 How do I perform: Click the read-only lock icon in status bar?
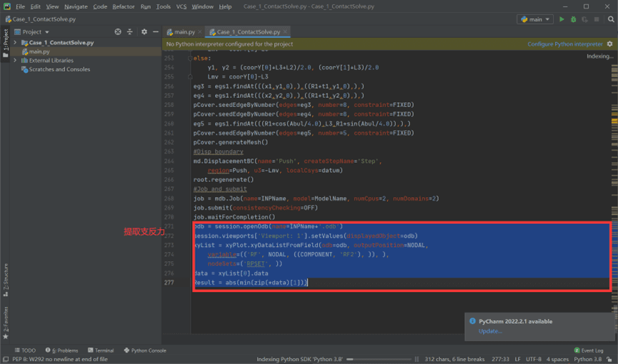[x=609, y=359]
